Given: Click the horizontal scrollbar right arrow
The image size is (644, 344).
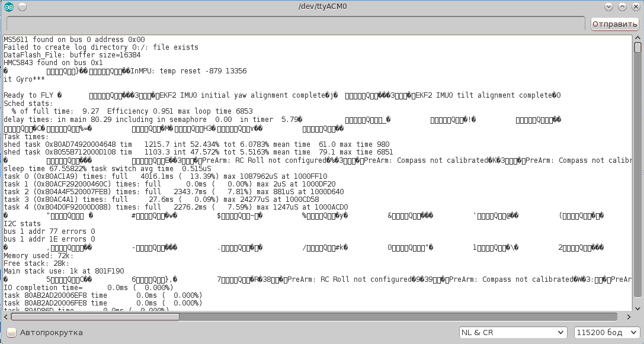Looking at the screenshot, I should (x=629, y=317).
